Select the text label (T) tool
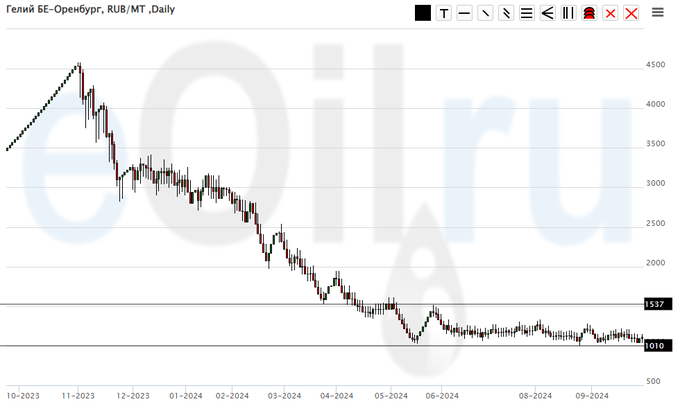 pos(444,13)
